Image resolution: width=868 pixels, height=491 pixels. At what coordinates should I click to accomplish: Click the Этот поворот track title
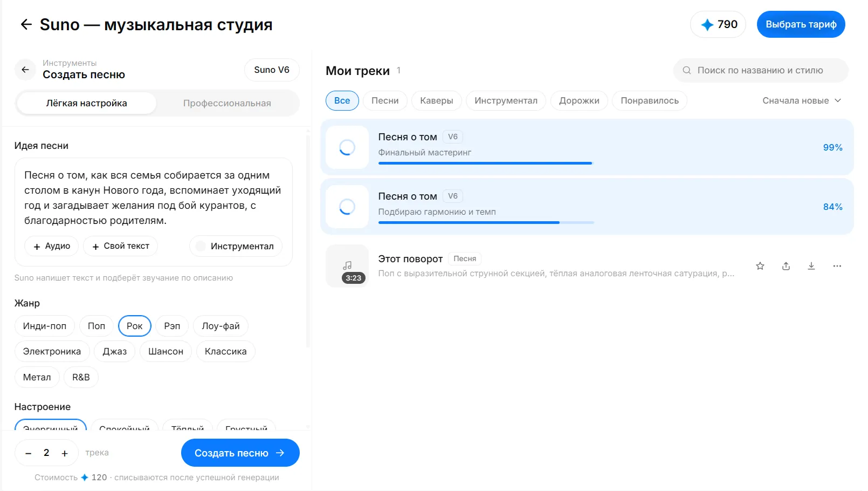tap(410, 259)
